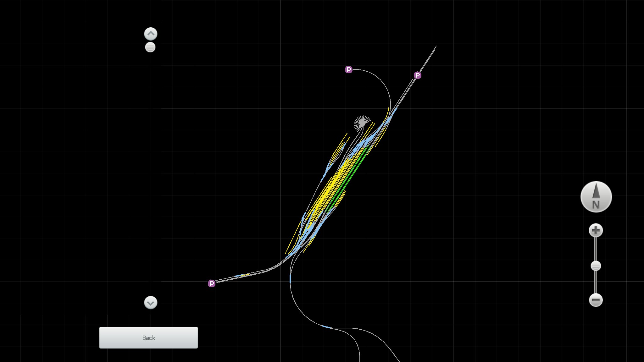Viewport: 644px width, 362px height.
Task: Click the scroll up chevron button
Action: tap(151, 34)
